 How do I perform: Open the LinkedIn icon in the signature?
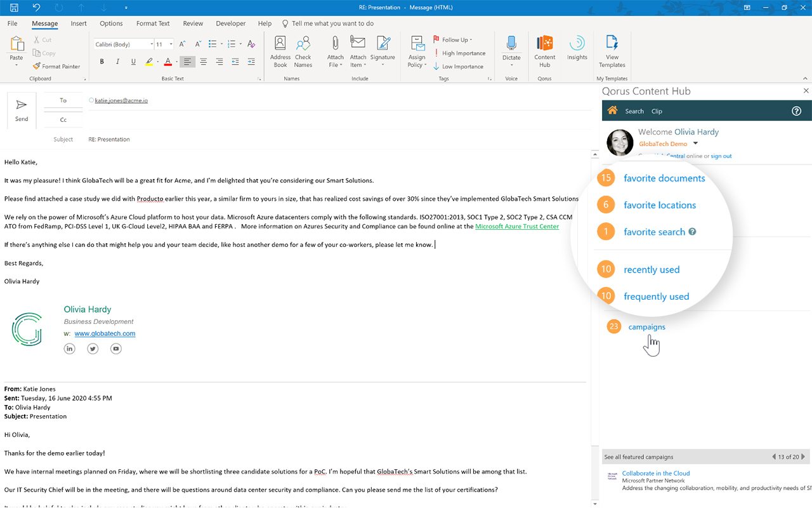tap(70, 349)
